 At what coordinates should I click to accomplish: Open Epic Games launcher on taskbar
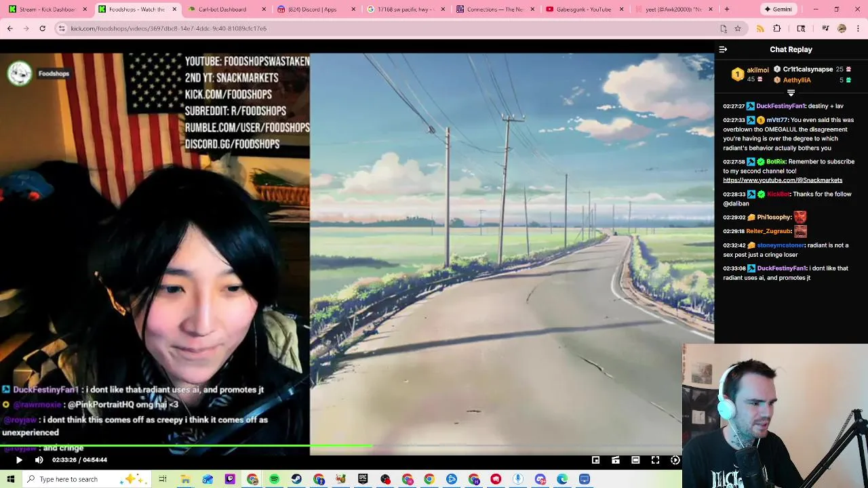click(363, 479)
